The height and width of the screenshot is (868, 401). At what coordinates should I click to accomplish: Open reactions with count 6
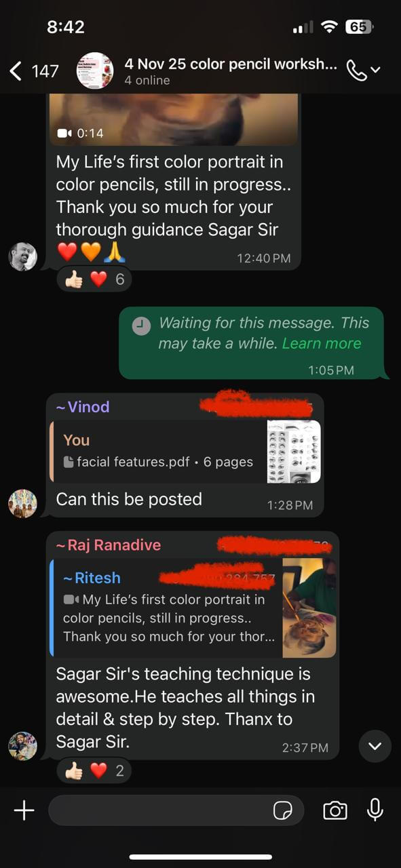click(x=94, y=279)
